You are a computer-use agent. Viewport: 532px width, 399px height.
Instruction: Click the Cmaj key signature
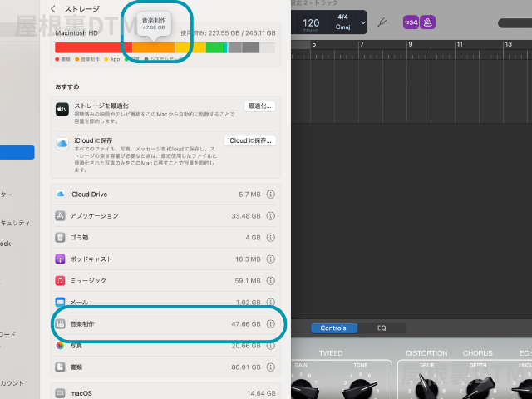tap(342, 27)
